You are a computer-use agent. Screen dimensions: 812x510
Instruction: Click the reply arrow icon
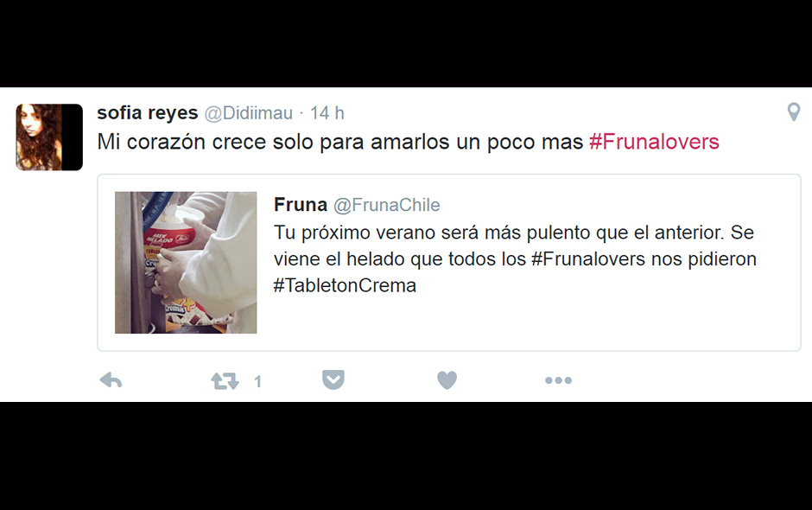[x=111, y=380]
